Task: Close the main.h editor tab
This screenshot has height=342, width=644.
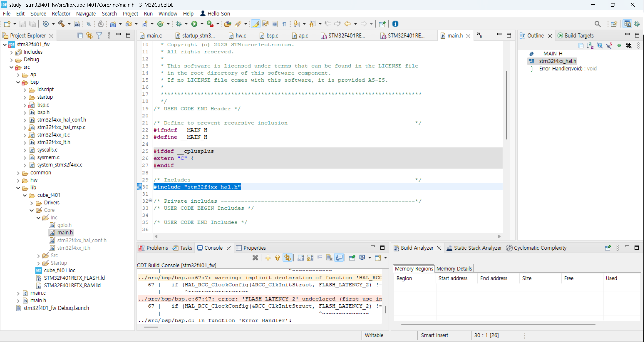Action: click(468, 36)
